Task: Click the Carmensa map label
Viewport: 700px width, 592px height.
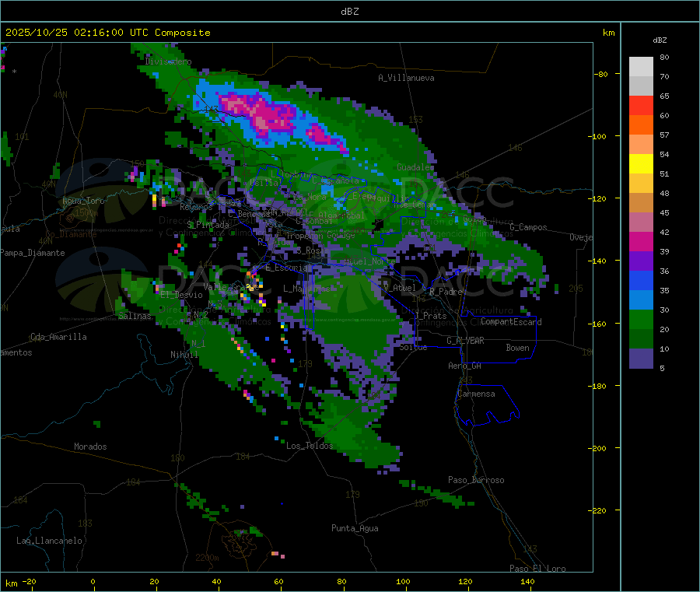Action: [476, 394]
